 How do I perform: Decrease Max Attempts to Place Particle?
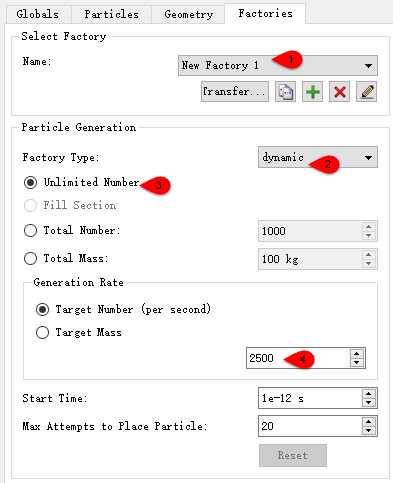click(369, 430)
